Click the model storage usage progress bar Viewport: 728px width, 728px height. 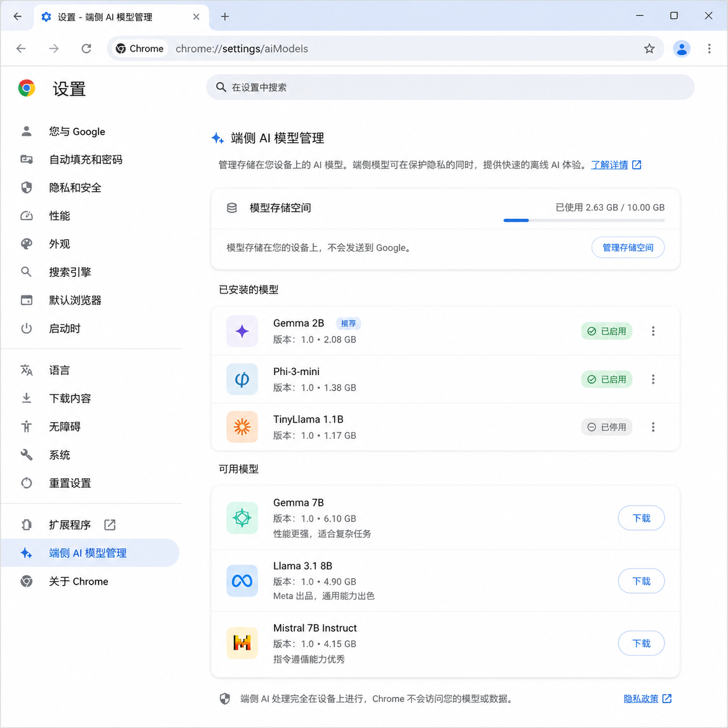point(584,221)
